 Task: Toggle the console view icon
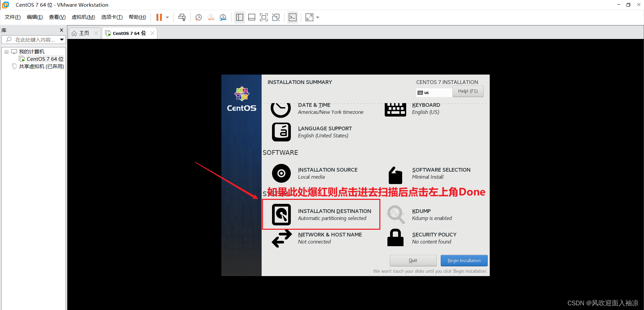292,17
